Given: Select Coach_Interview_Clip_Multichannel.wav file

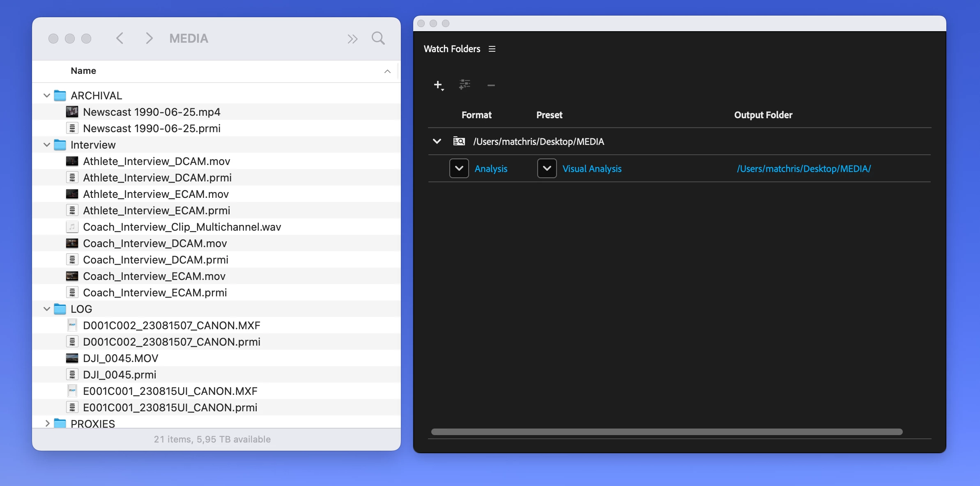Looking at the screenshot, I should [182, 227].
